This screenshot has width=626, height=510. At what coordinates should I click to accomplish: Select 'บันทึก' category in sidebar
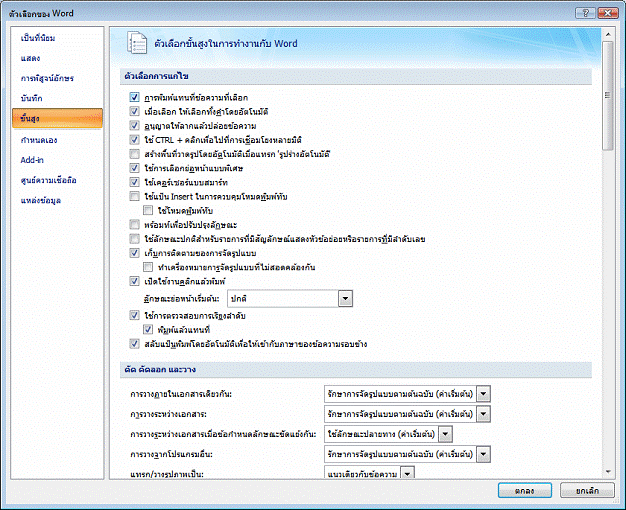pos(57,98)
